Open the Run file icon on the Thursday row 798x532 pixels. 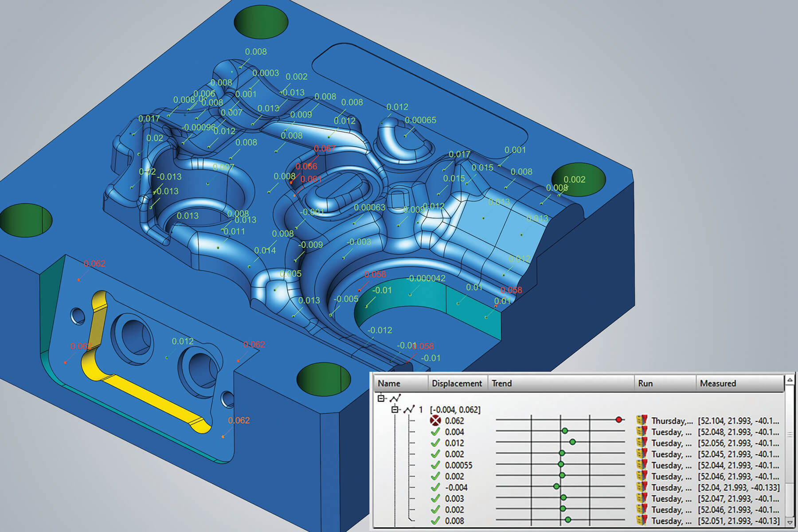pos(642,420)
